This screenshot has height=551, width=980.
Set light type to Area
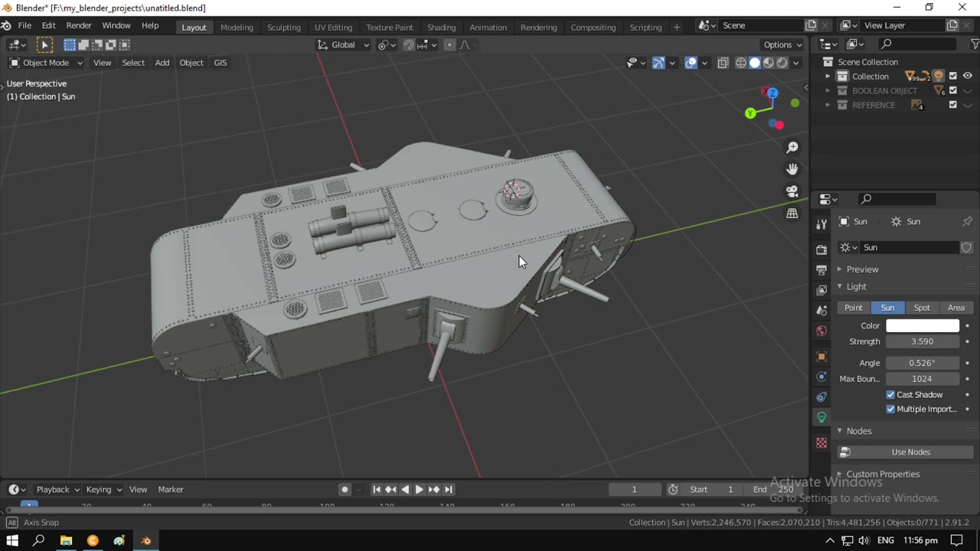(x=956, y=308)
